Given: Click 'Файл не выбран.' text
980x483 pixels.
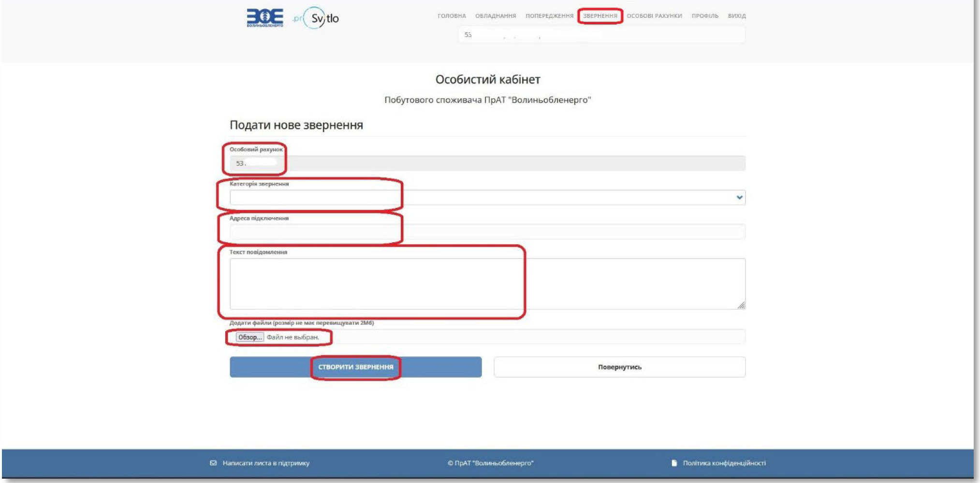Looking at the screenshot, I should [293, 337].
